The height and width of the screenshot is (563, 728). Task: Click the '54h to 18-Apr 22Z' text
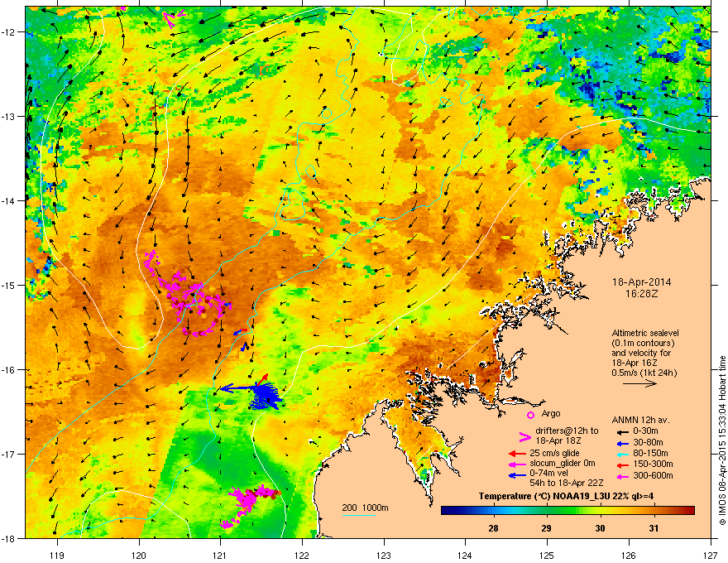pos(567,483)
